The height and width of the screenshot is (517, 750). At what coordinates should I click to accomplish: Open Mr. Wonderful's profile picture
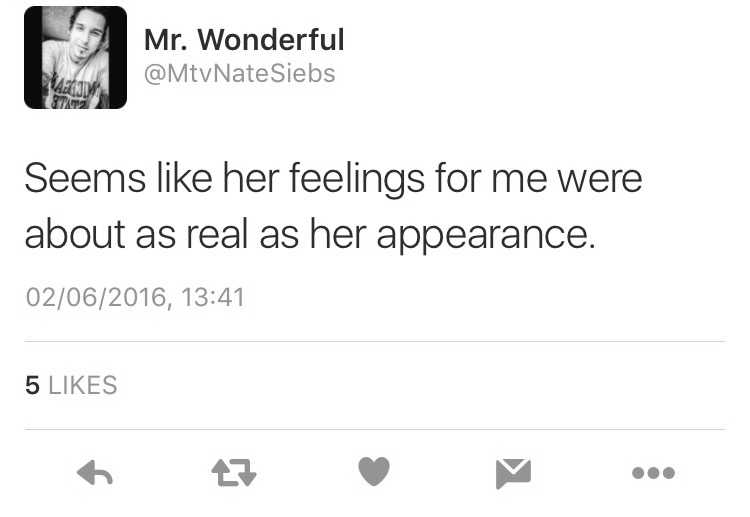tap(76, 57)
